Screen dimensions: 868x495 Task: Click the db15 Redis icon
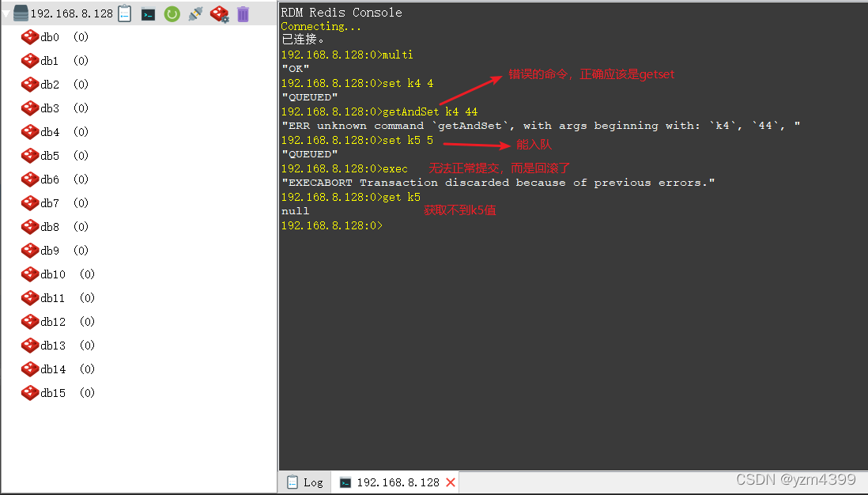pyautogui.click(x=30, y=393)
